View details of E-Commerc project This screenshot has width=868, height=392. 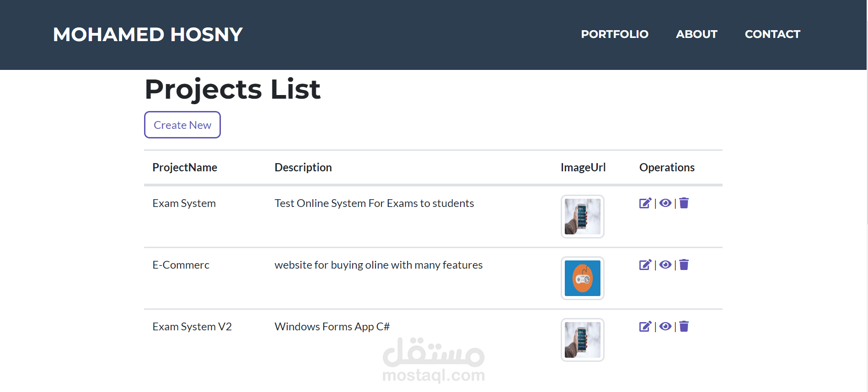point(665,265)
